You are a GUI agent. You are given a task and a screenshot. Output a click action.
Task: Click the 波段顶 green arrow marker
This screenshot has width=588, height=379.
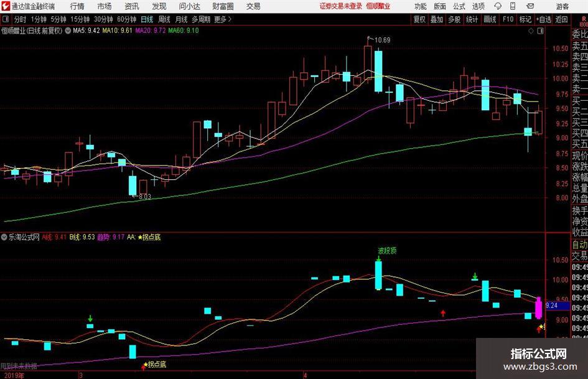click(379, 258)
